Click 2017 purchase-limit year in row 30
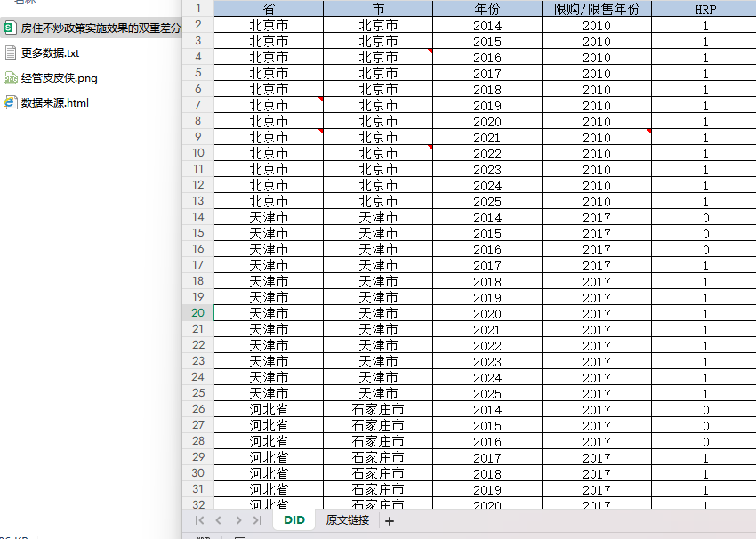 click(597, 473)
